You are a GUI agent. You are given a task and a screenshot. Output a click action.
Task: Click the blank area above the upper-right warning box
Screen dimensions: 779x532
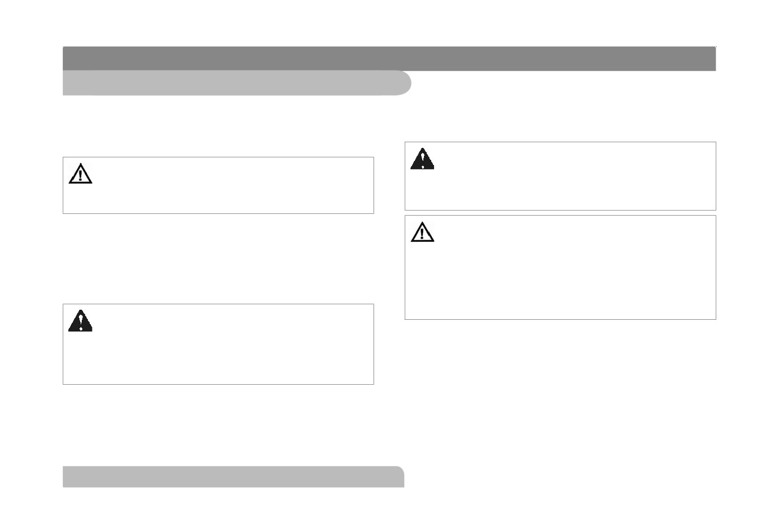[x=560, y=119]
